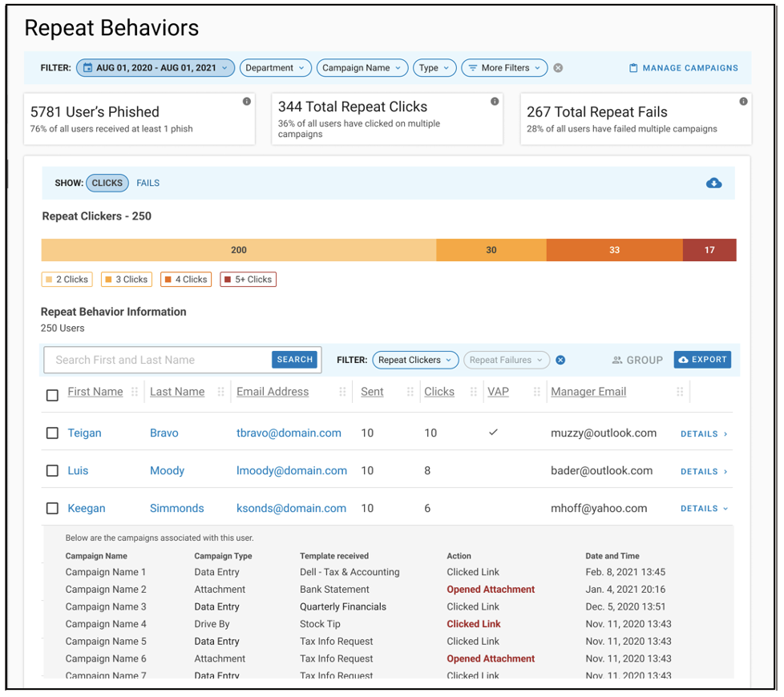Click the 30 segment of the clicks bar
Image resolution: width=784 pixels, height=697 pixels.
tap(491, 250)
